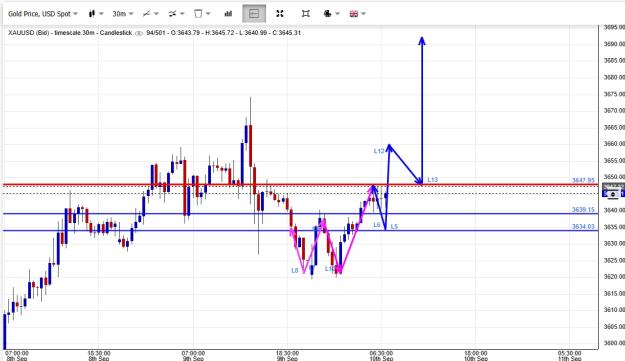Click the 07:00:00 9th Sep time label
Image resolution: width=625 pixels, height=361 pixels.
point(193,356)
